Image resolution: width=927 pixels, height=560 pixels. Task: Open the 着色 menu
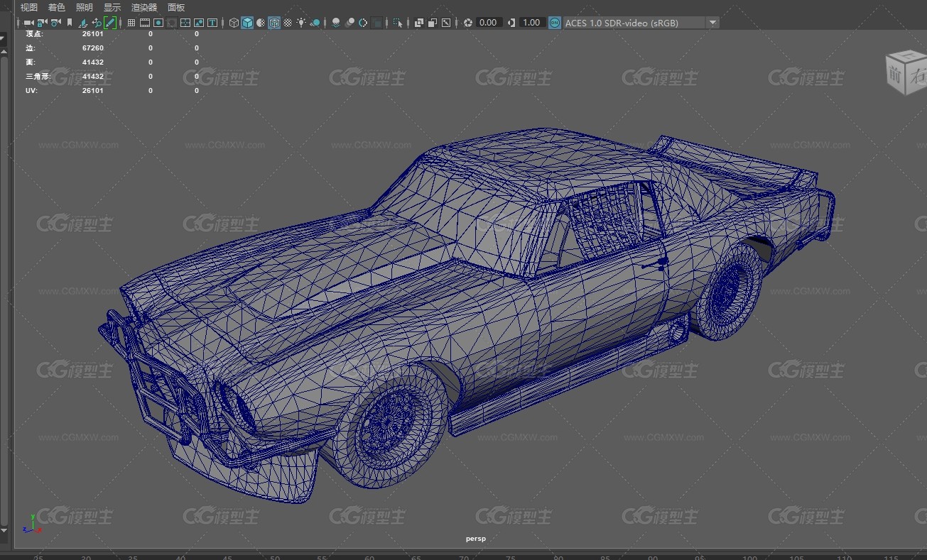pyautogui.click(x=57, y=7)
